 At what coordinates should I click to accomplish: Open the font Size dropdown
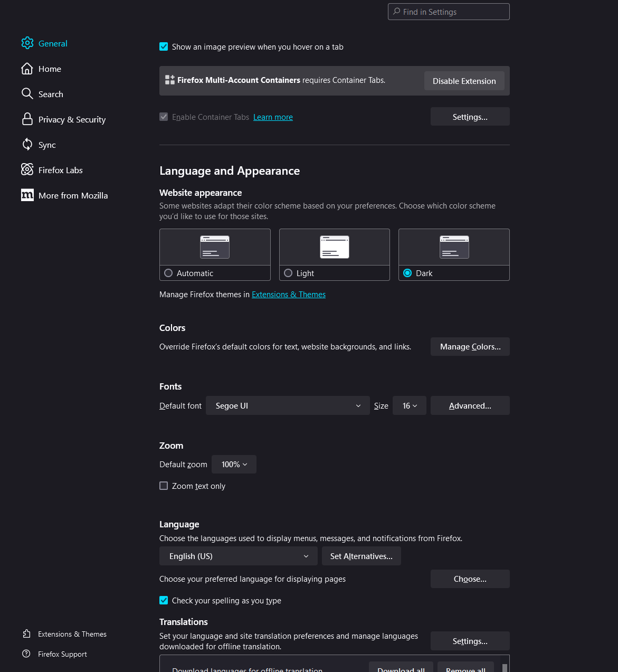click(x=410, y=406)
